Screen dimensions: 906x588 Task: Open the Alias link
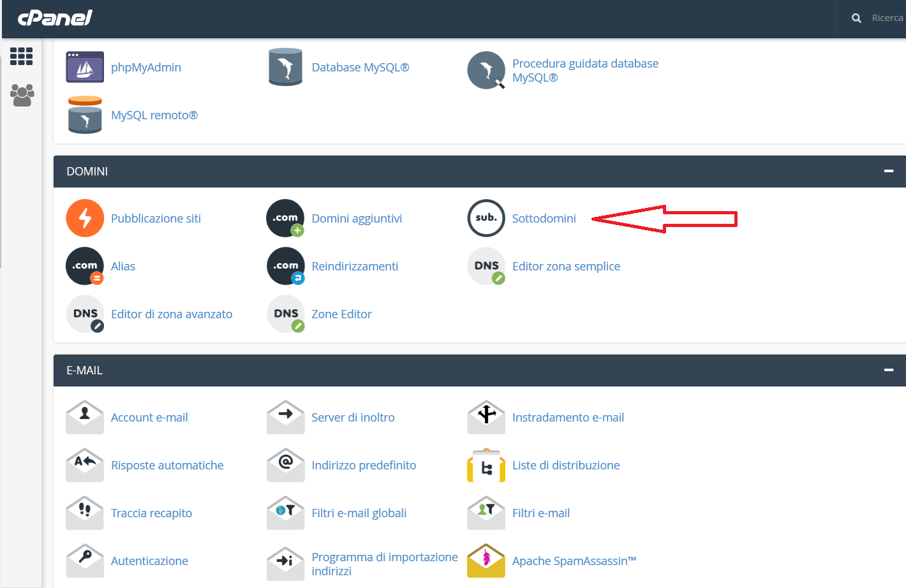123,266
